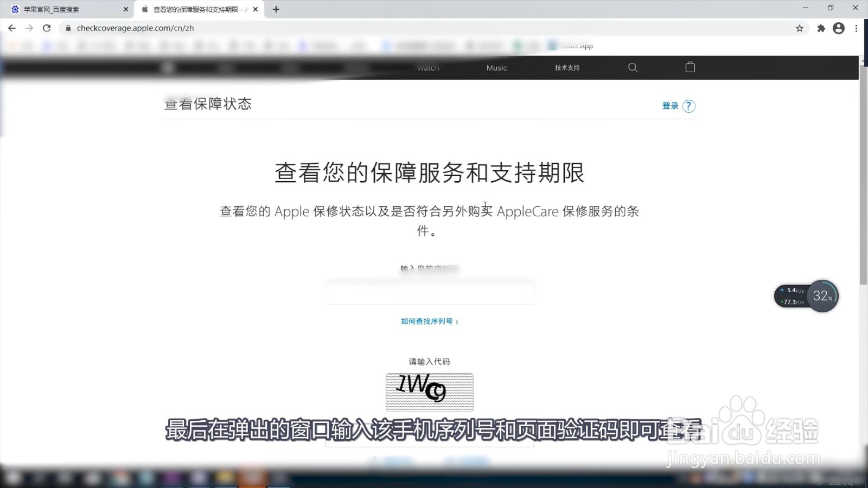
Task: Click the address bar URL
Action: point(135,28)
